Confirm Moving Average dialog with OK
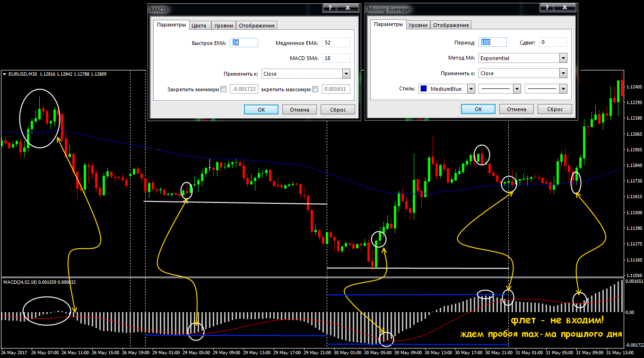This screenshot has width=644, height=358. point(479,109)
